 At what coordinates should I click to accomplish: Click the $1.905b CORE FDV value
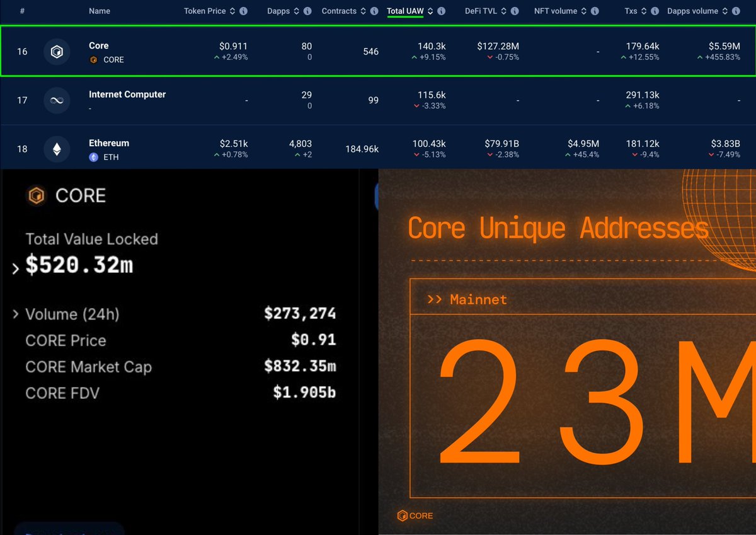304,393
